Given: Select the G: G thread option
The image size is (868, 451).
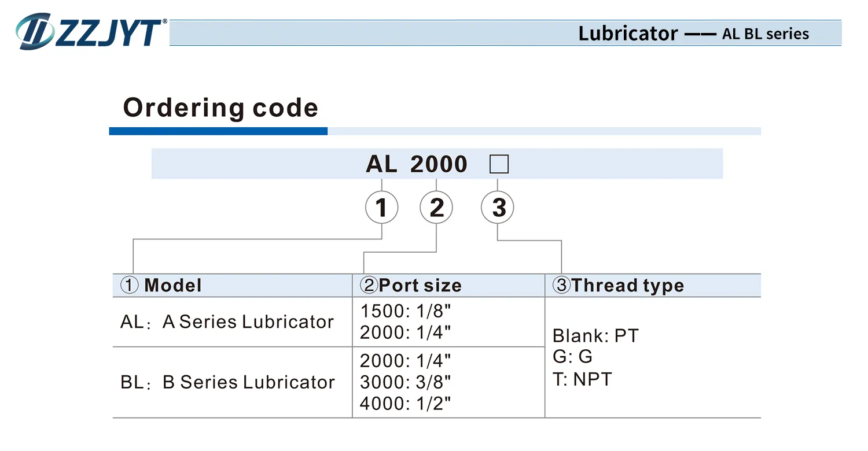Looking at the screenshot, I should (572, 357).
